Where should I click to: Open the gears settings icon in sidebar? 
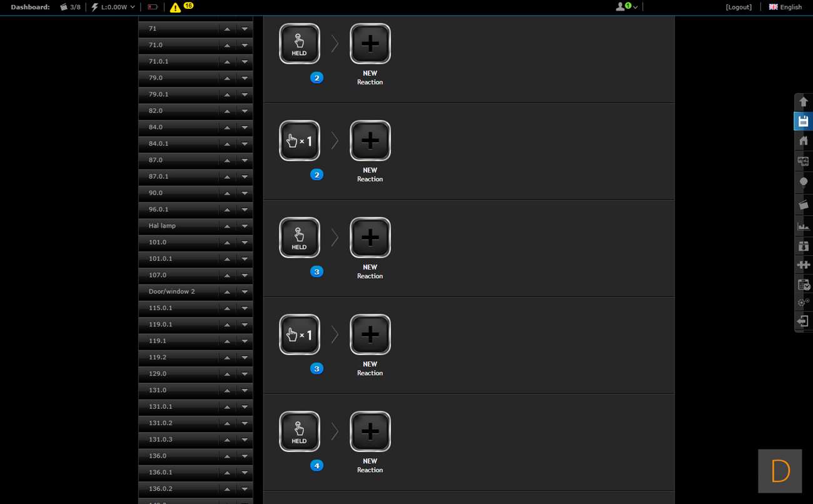click(x=804, y=303)
